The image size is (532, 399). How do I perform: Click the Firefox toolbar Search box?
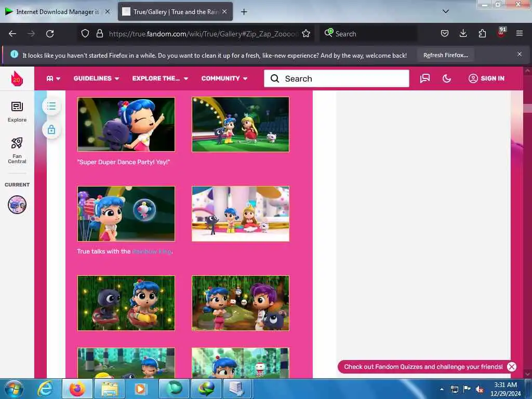(x=369, y=34)
